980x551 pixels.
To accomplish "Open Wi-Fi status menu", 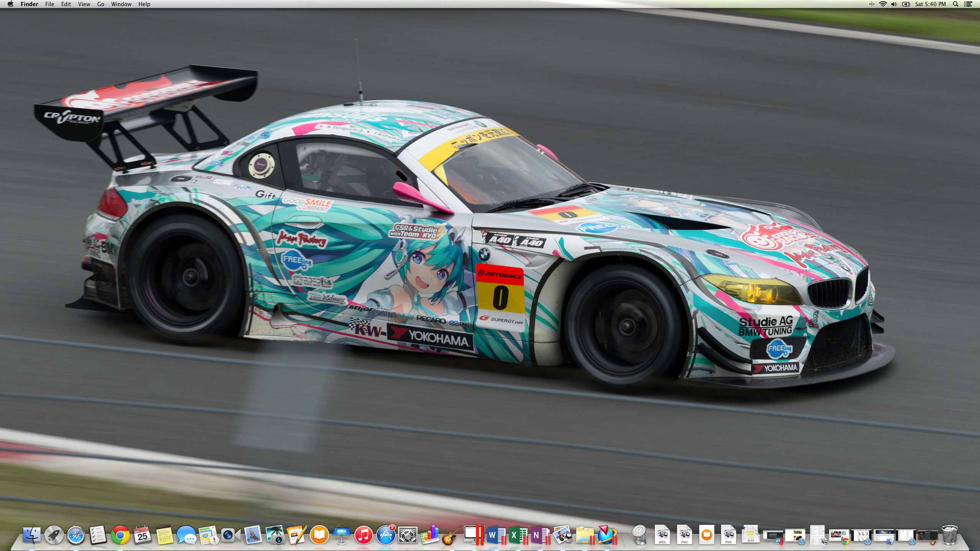I will 883,4.
